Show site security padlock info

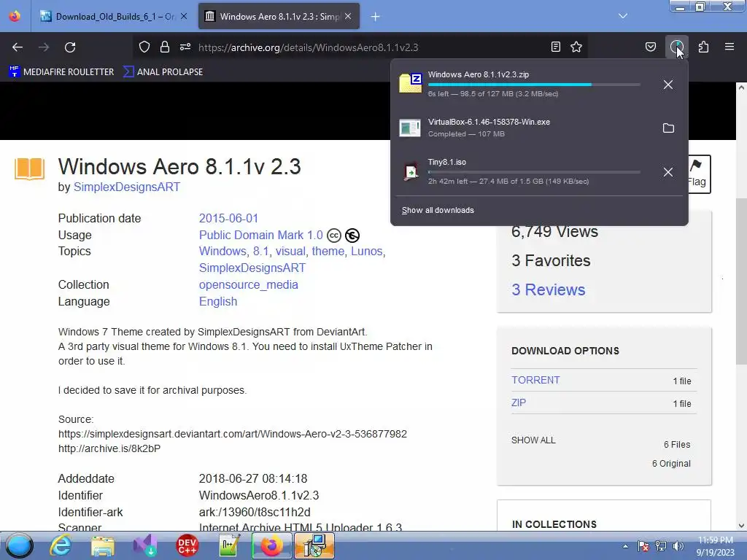click(165, 47)
